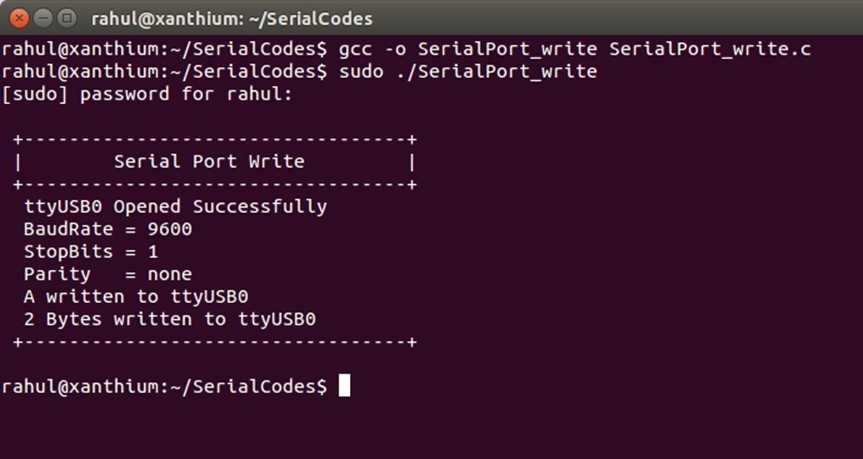
Task: Click the 'Serial Port Write' banner heading
Action: point(209,161)
